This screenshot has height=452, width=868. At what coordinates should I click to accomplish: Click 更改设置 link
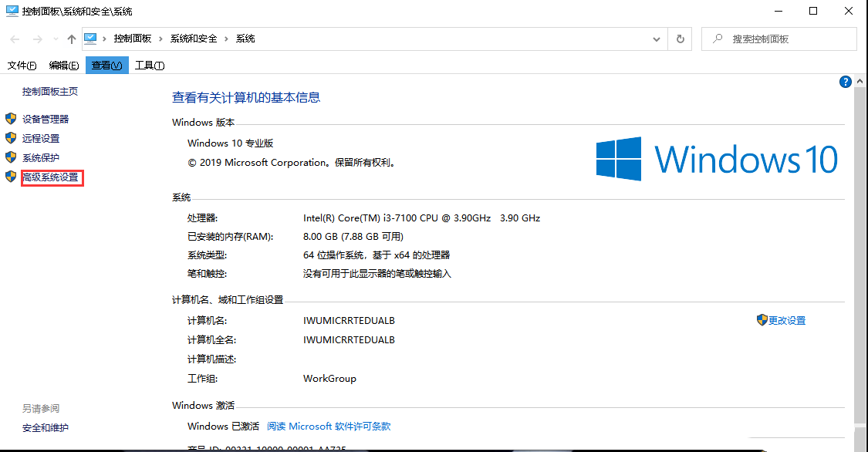(x=787, y=321)
